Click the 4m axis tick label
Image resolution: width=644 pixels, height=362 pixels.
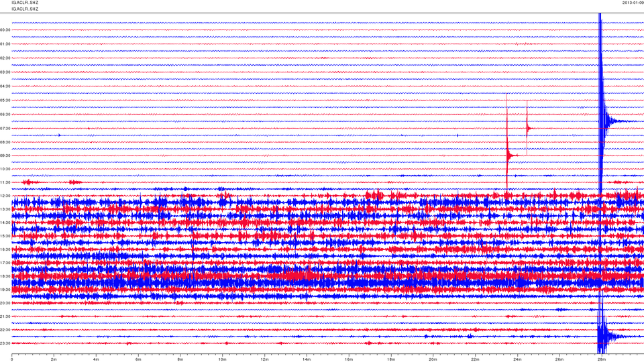tap(96, 359)
